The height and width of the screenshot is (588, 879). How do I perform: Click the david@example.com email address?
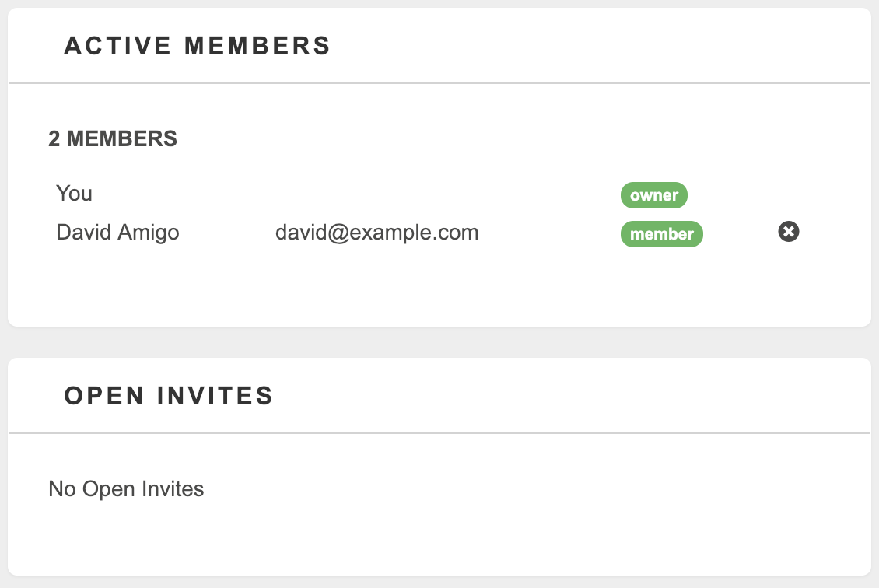(x=376, y=232)
